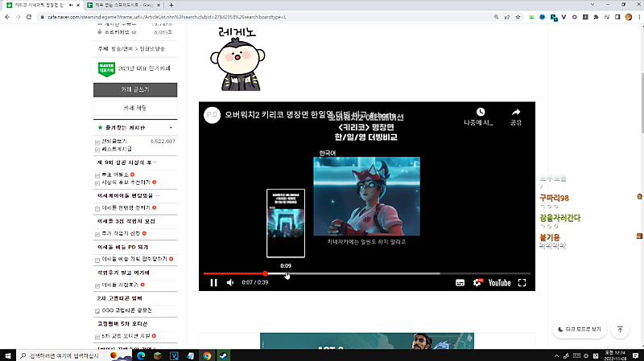Click the address bar URL field
This screenshot has width=644, height=361.
click(263, 17)
